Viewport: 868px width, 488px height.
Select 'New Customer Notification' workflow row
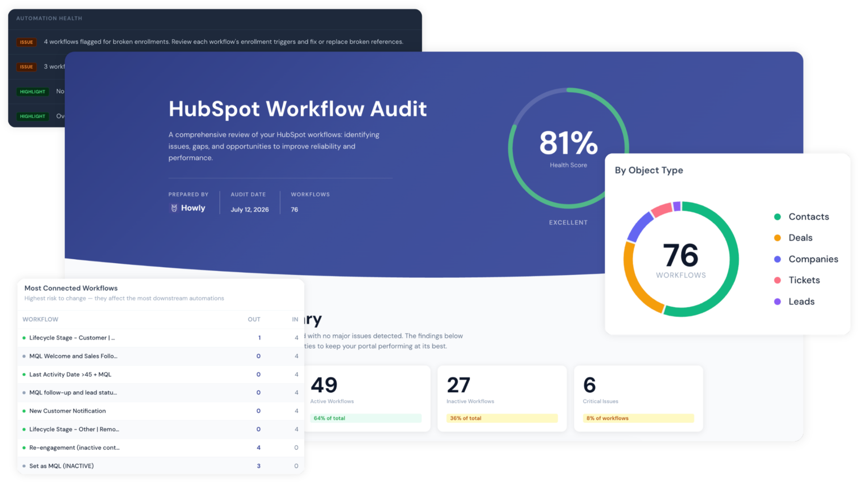pyautogui.click(x=161, y=411)
